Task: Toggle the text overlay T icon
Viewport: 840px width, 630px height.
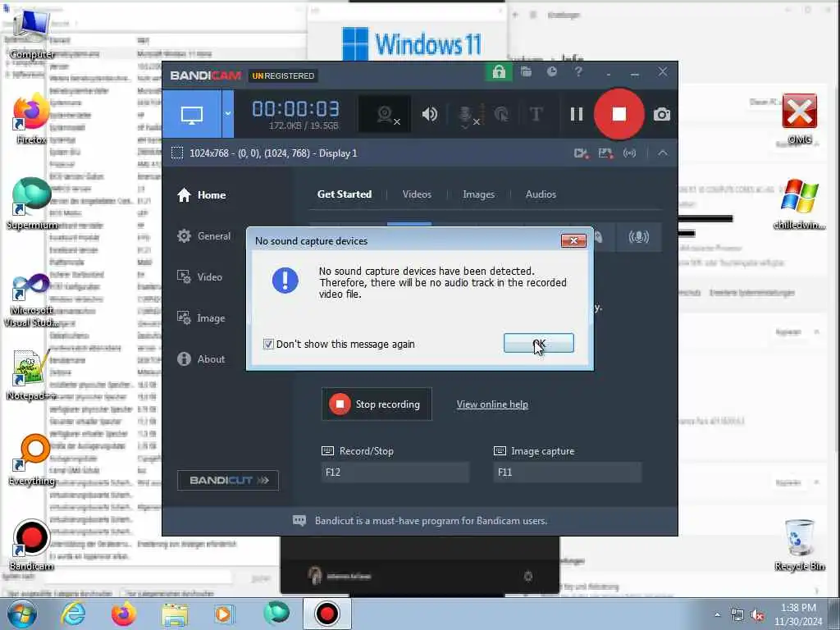Action: coord(536,114)
